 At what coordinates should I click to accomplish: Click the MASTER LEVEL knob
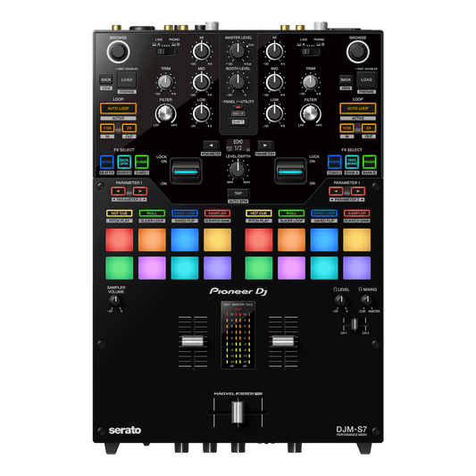(238, 51)
